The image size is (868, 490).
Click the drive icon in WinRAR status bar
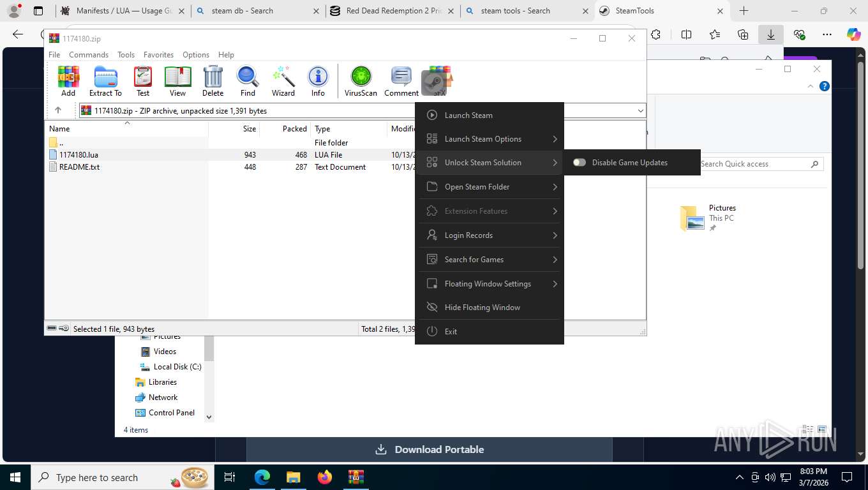click(x=52, y=329)
